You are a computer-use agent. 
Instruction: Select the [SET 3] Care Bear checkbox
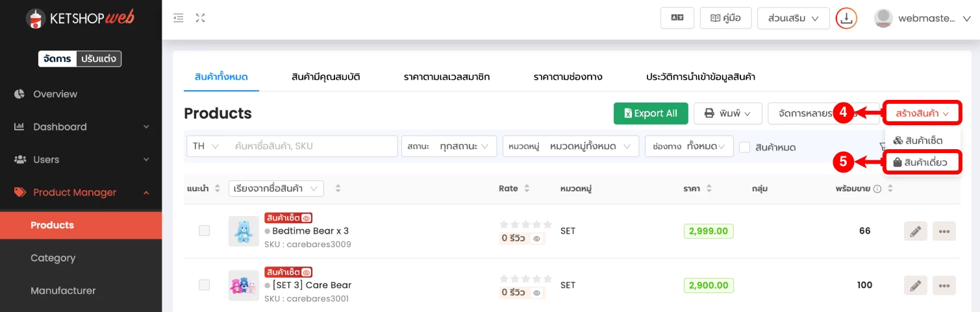tap(205, 285)
